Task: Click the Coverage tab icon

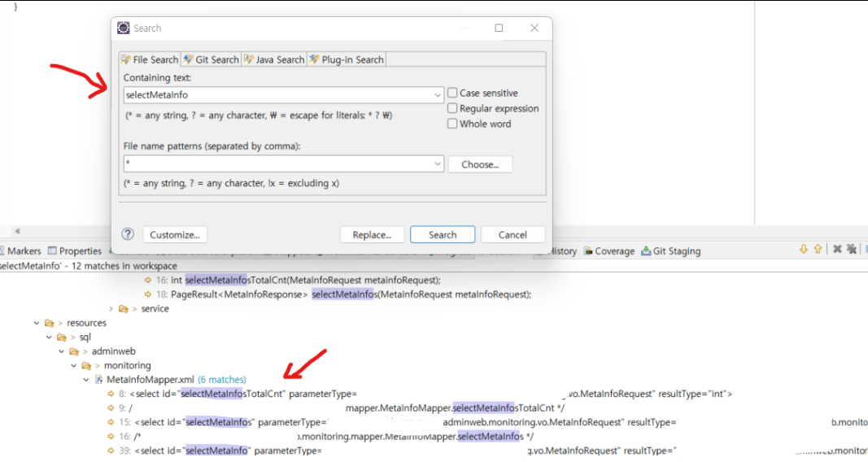Action: point(588,251)
